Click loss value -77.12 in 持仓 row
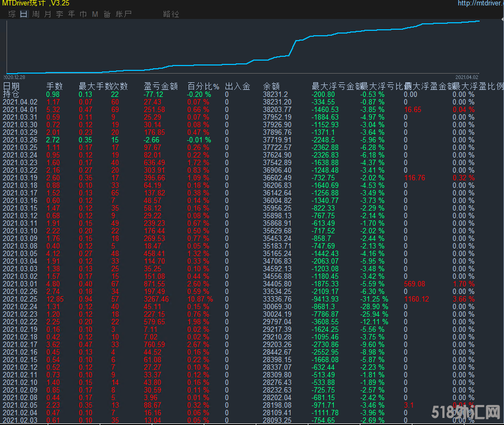This screenshot has width=504, height=425. point(153,94)
